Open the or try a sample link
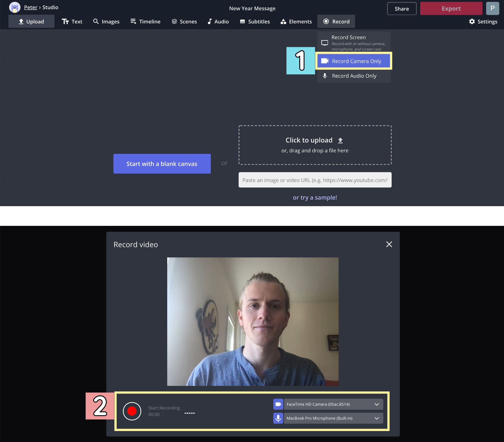 (x=314, y=197)
